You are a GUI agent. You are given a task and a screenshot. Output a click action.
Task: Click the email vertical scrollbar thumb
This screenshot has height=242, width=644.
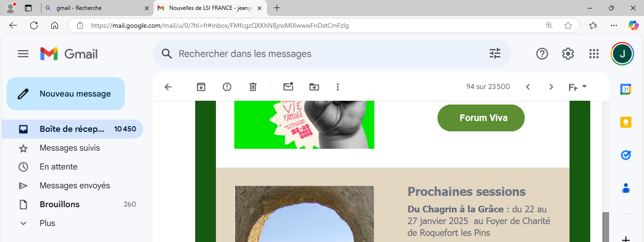coord(606,227)
